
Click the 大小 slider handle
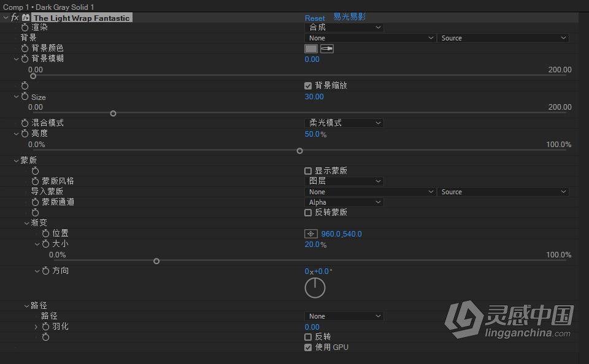pos(156,261)
